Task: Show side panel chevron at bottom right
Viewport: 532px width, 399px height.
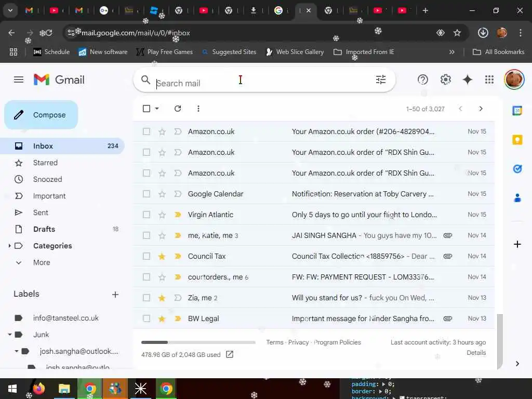Action: (517, 364)
